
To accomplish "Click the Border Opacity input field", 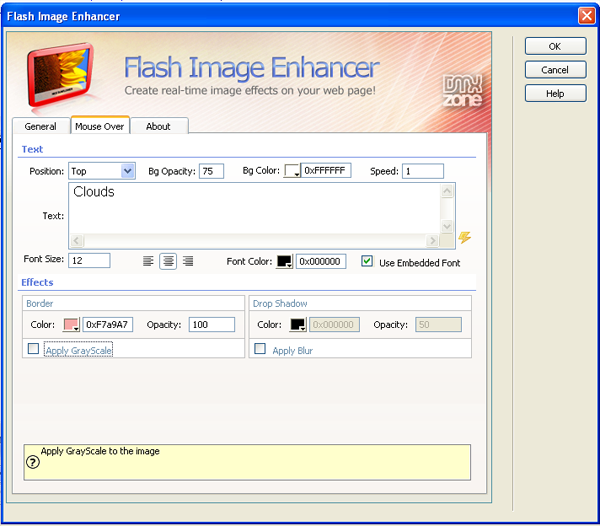I will (212, 325).
